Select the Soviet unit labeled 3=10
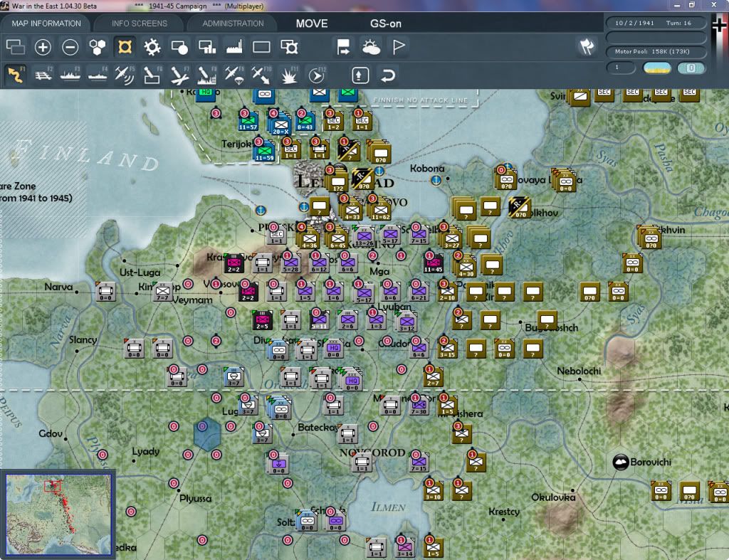 tap(433, 491)
